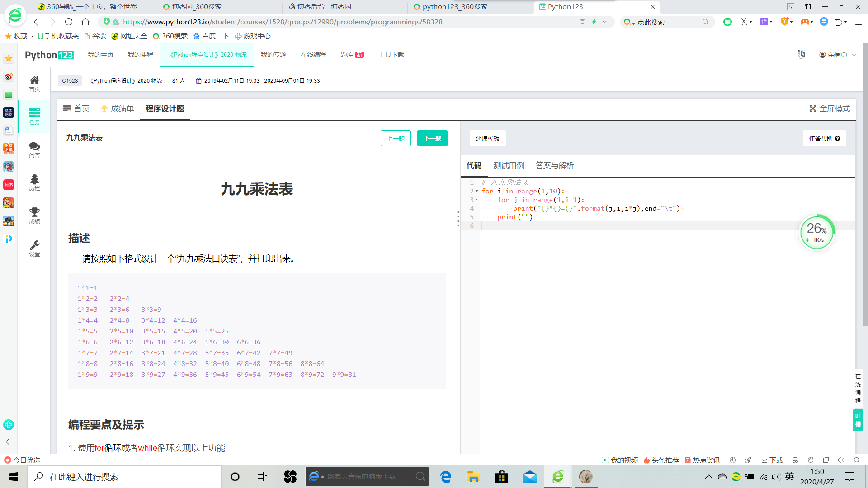Click the language translate icon near username
Image resolution: width=868 pixels, height=488 pixels.
pyautogui.click(x=801, y=54)
